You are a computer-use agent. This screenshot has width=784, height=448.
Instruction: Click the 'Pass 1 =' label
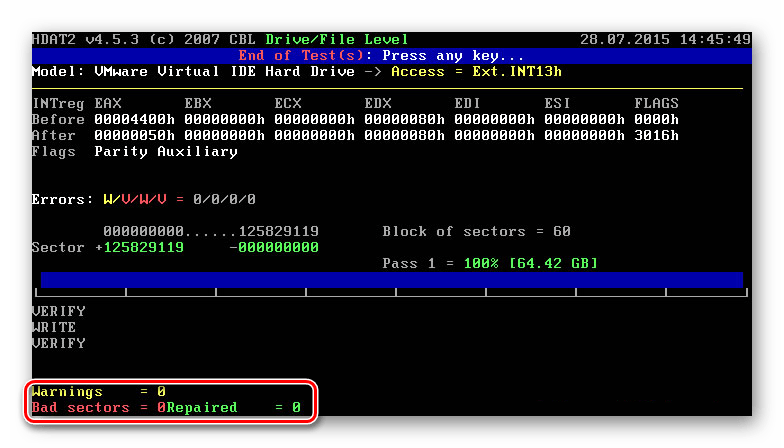point(418,264)
